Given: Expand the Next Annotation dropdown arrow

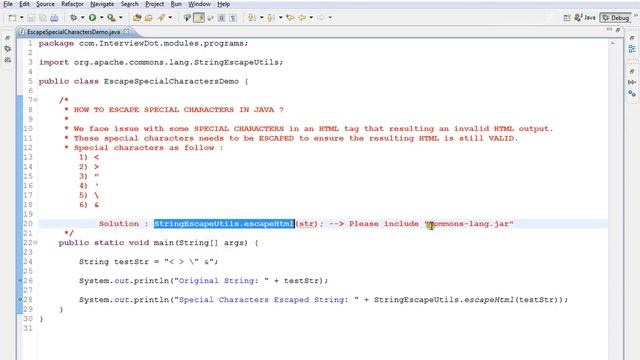Looking at the screenshot, I should tap(262, 18).
